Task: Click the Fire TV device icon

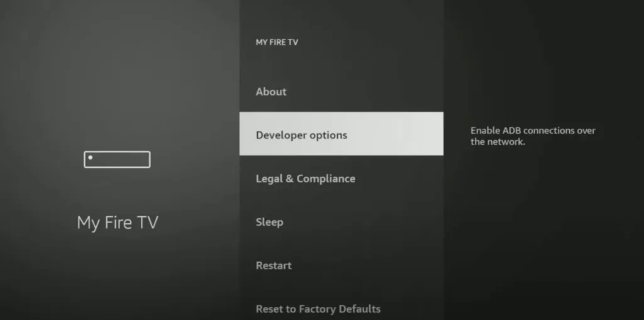Action: (x=117, y=160)
